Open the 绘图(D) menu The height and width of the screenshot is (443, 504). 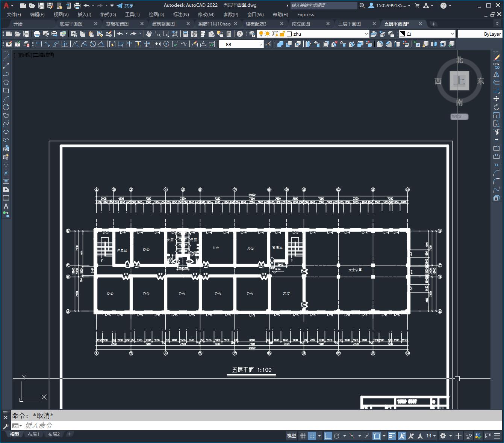(156, 14)
